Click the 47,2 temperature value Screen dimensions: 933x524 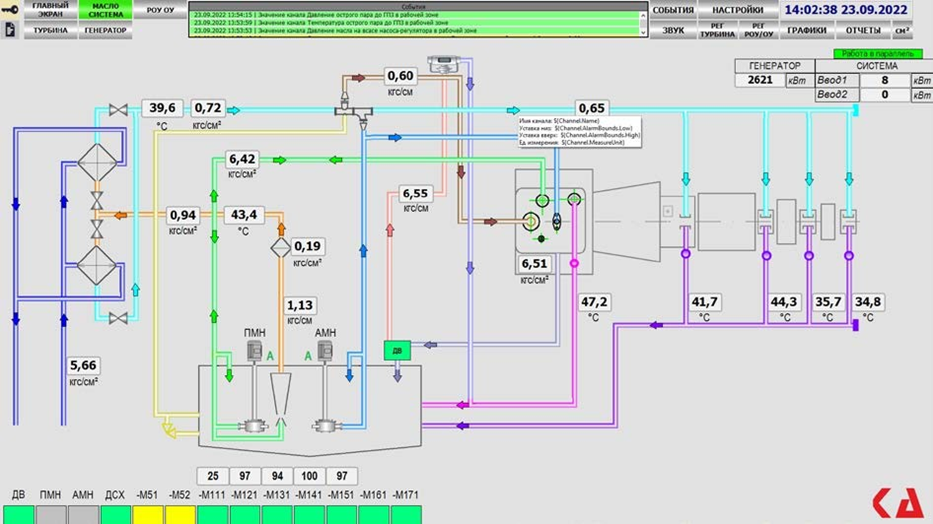(x=594, y=302)
